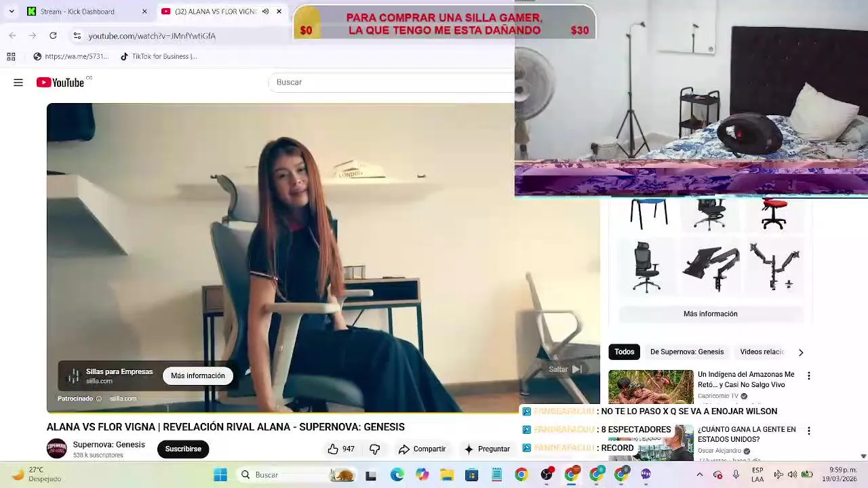
Task: Open options menu for Indígena del Amazonas video
Action: click(x=808, y=375)
